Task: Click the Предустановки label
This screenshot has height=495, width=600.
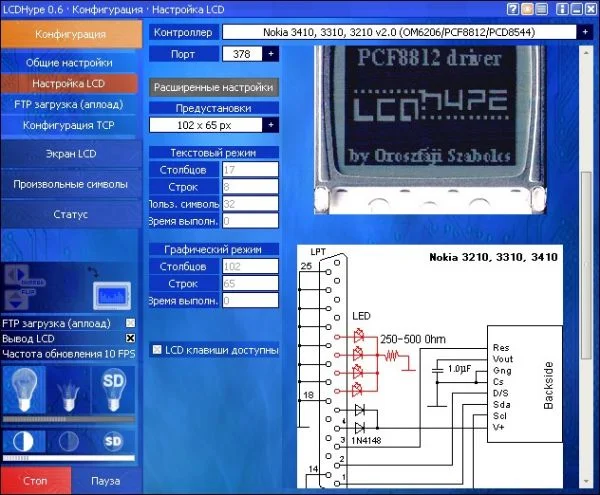Action: pos(214,108)
